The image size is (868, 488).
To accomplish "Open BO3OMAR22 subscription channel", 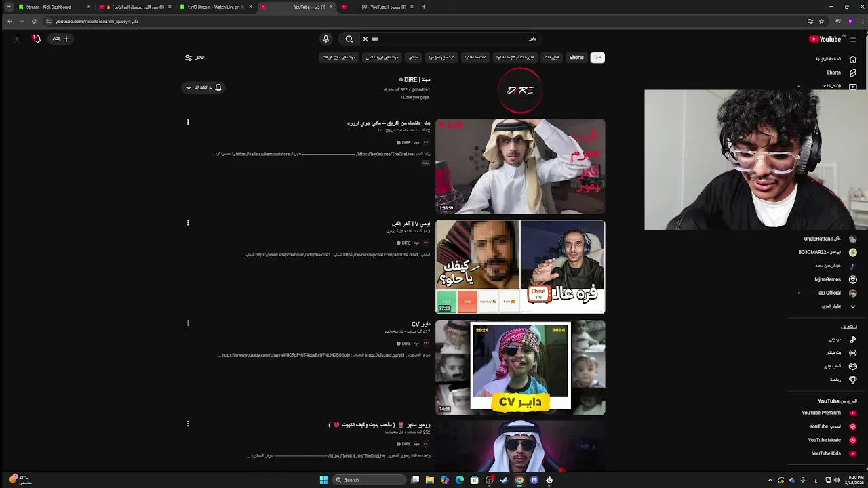I will 827,252.
